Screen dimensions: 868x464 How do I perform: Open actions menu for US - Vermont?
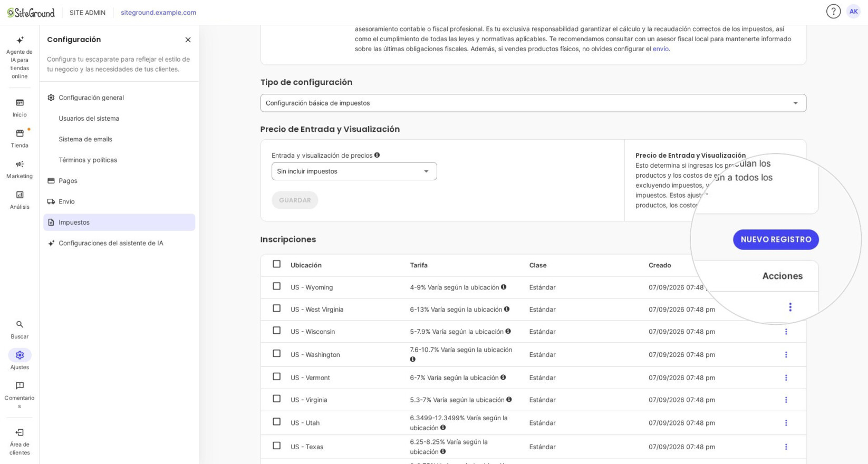[786, 378]
